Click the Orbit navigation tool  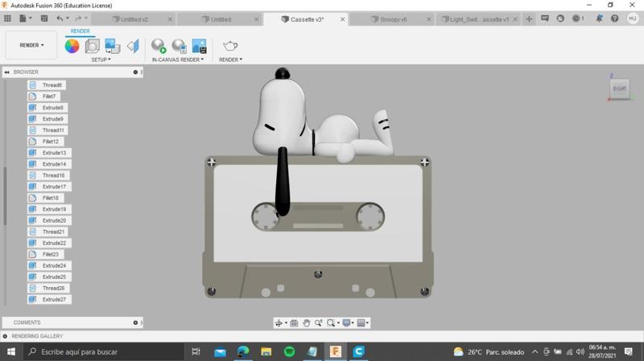click(279, 323)
